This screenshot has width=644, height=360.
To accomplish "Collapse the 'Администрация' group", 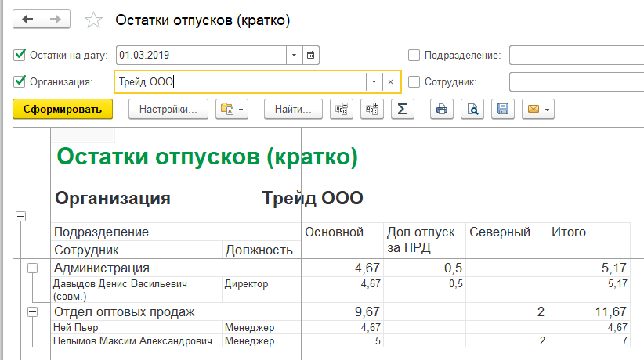I will coord(32,268).
